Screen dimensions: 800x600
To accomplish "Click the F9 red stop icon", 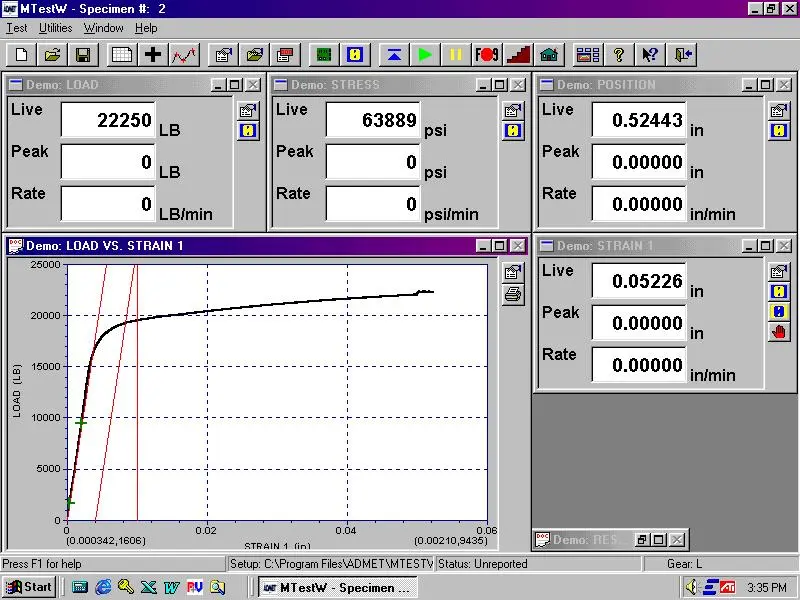I will click(486, 54).
